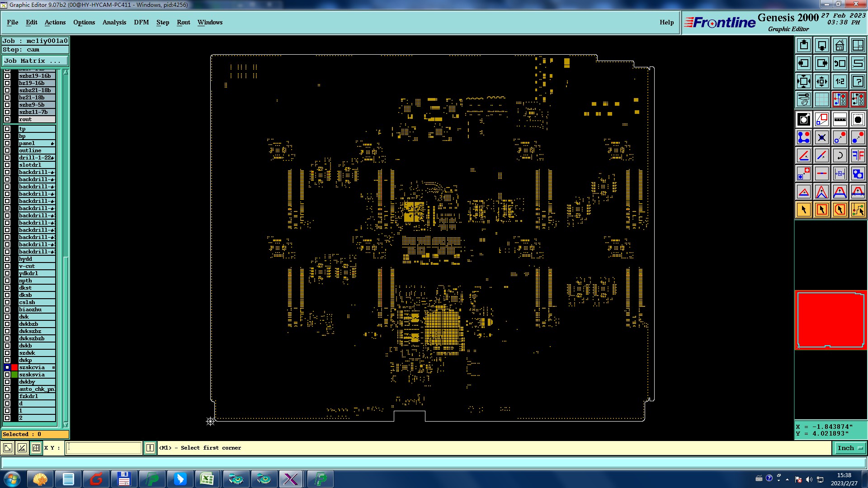This screenshot has height=488, width=868.
Task: Click the red board overview thumbnail
Action: coord(831,320)
